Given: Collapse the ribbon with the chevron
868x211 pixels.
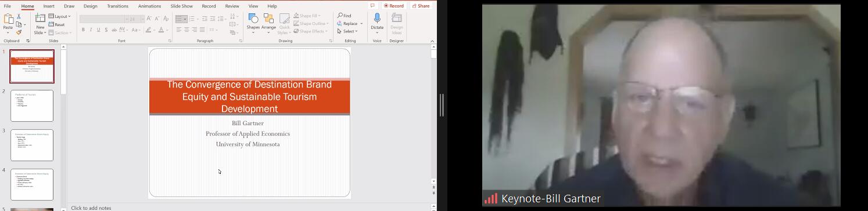Looking at the screenshot, I should click(x=432, y=41).
